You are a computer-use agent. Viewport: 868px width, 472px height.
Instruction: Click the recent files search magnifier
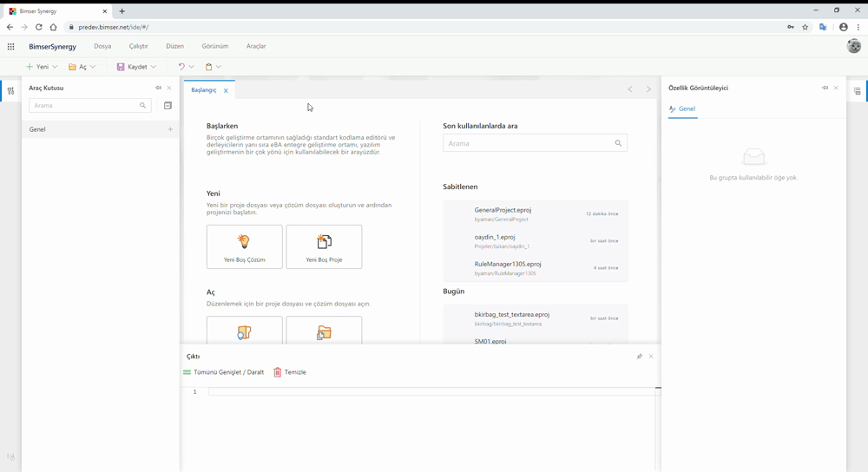[x=618, y=143]
